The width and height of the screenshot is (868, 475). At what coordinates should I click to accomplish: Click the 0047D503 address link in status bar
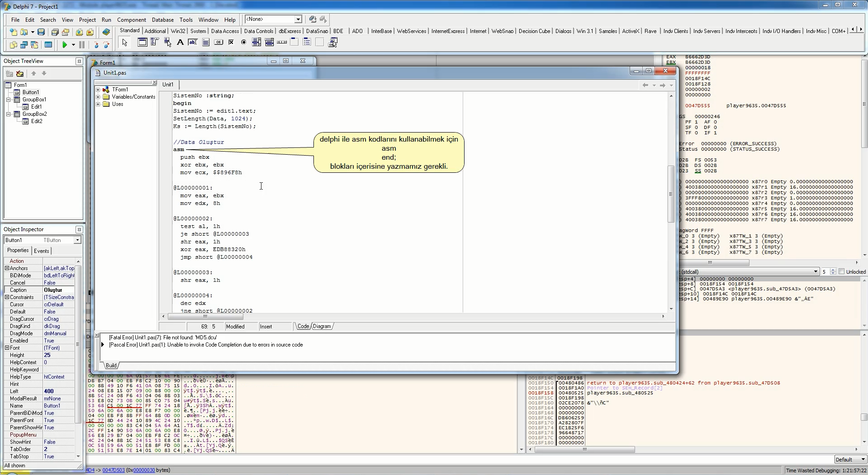click(x=114, y=470)
